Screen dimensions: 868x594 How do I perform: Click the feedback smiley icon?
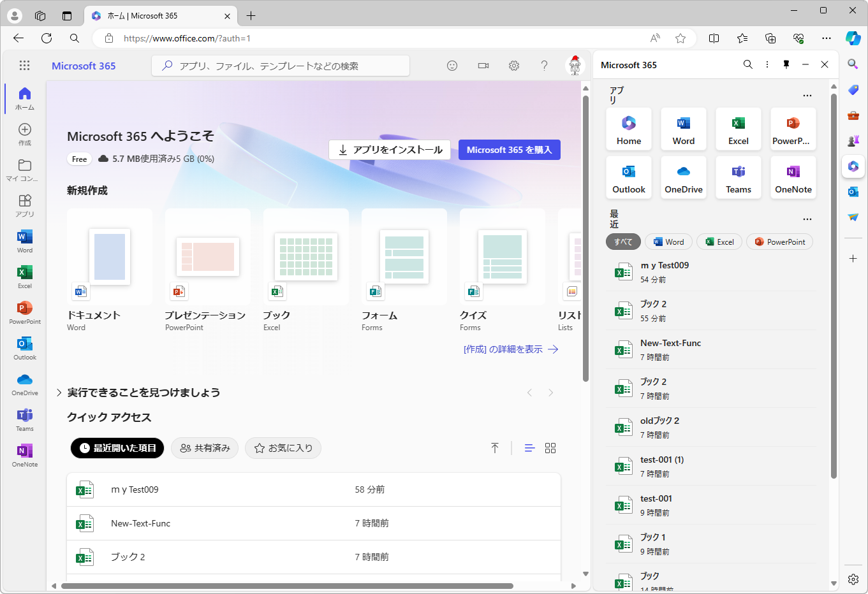coord(452,66)
